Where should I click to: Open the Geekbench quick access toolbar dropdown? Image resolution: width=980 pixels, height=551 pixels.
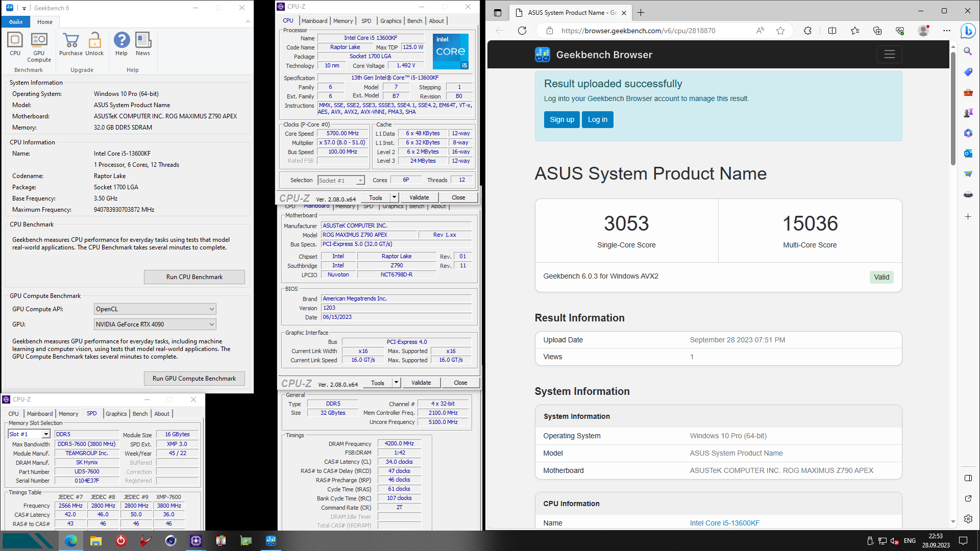(x=24, y=8)
